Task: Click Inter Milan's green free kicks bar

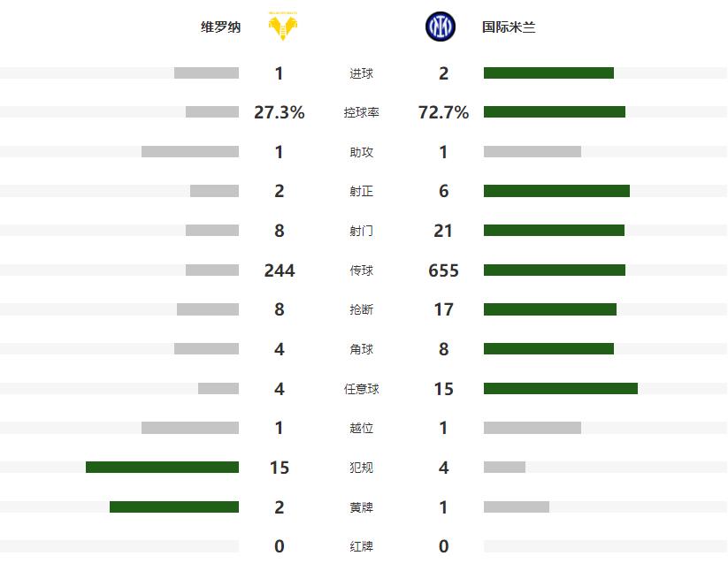Action: [x=560, y=388]
